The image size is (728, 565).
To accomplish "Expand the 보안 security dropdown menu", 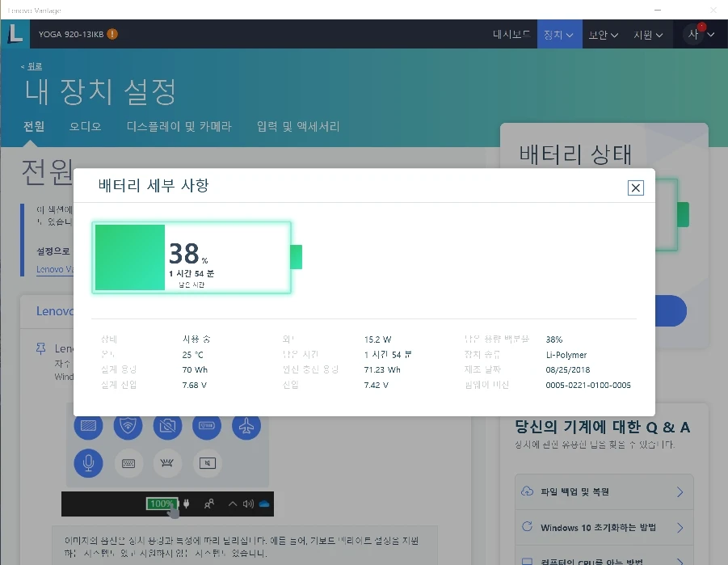I will pyautogui.click(x=603, y=35).
